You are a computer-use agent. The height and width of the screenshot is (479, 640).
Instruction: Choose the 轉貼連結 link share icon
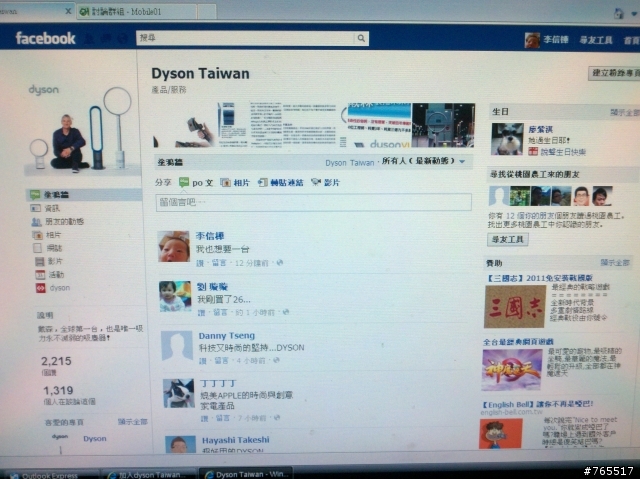[x=262, y=182]
